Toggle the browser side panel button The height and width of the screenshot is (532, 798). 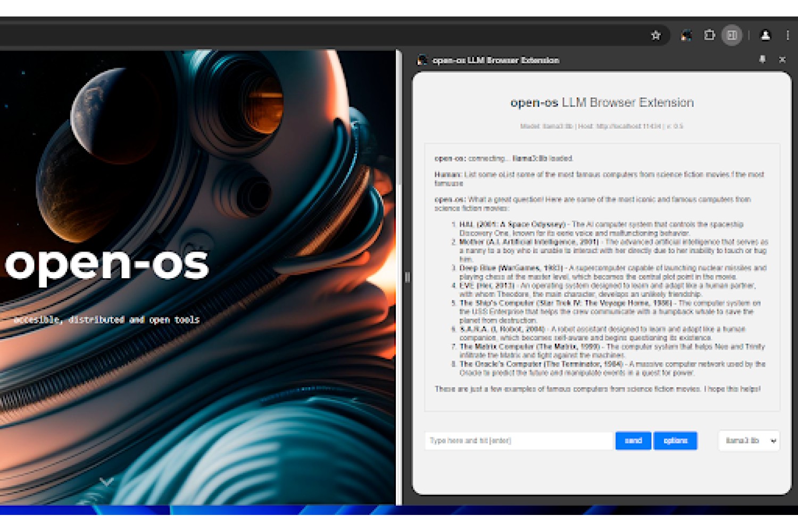click(x=732, y=36)
